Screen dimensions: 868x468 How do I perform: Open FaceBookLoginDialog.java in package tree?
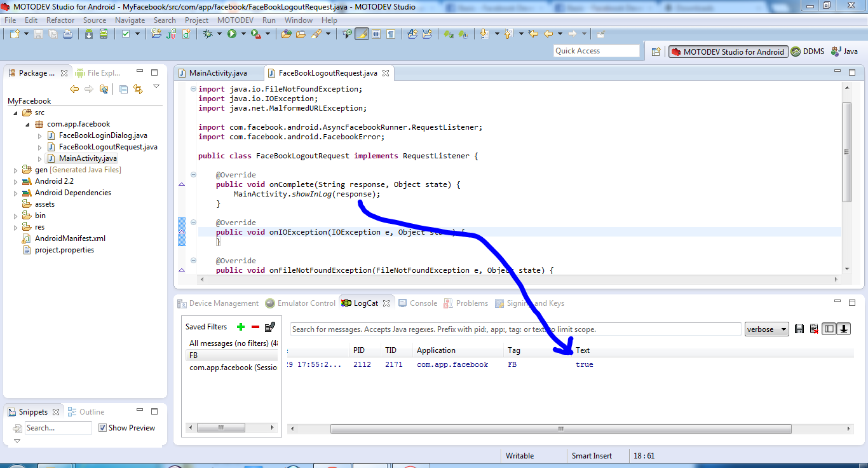point(103,135)
